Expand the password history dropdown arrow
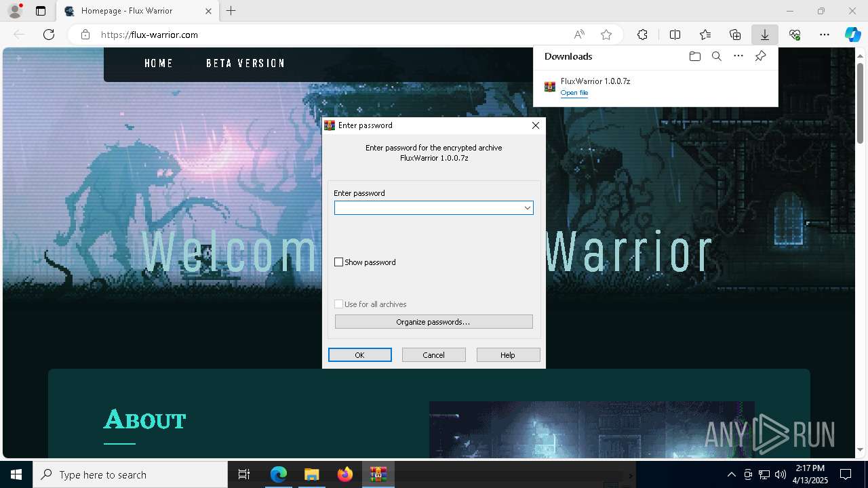Screen dimensions: 868x488 [x=527, y=208]
